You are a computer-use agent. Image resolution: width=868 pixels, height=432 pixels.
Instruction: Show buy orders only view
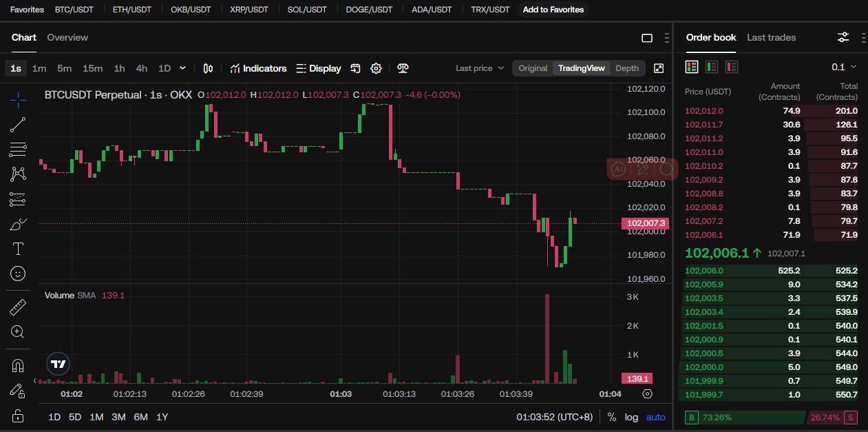click(x=712, y=67)
